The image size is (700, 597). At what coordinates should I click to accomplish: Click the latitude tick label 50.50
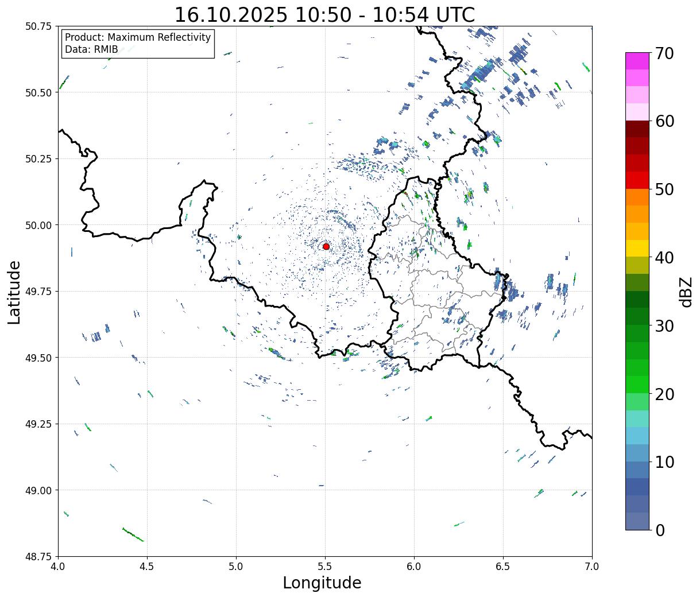click(38, 92)
